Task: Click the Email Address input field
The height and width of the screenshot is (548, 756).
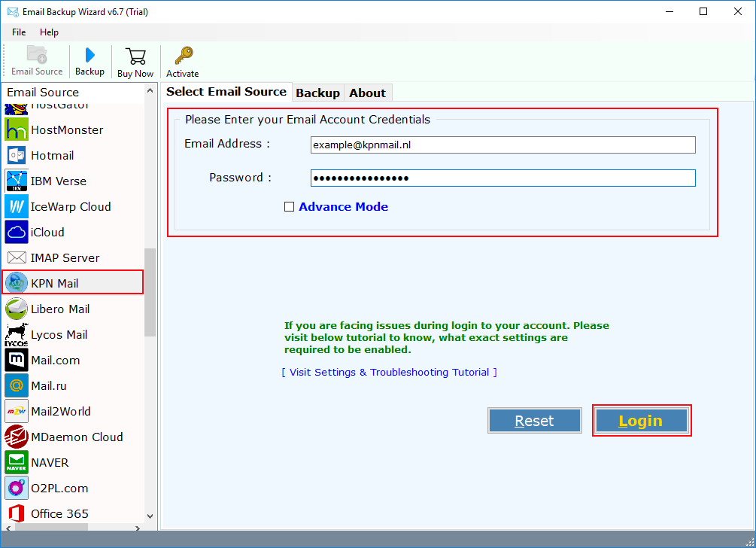Action: (x=503, y=145)
